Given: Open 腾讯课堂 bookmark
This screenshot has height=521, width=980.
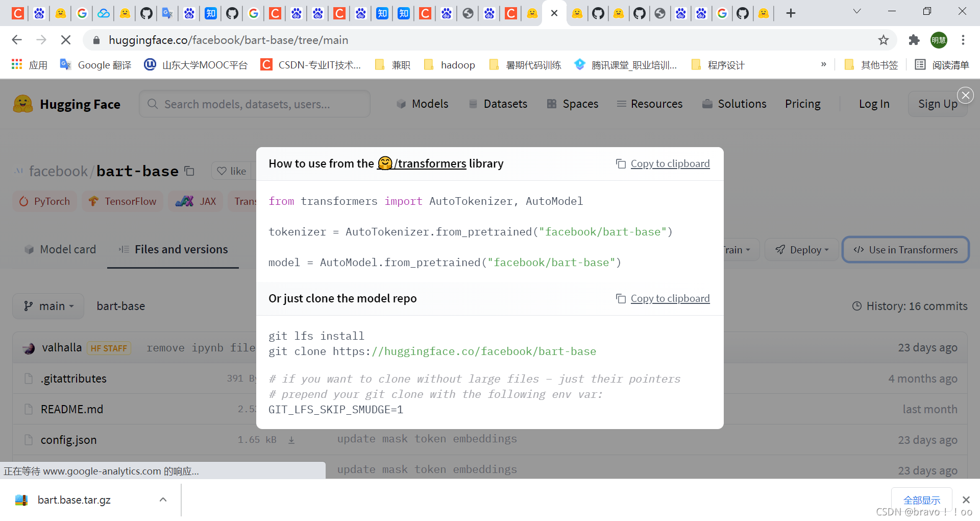Looking at the screenshot, I should [626, 65].
